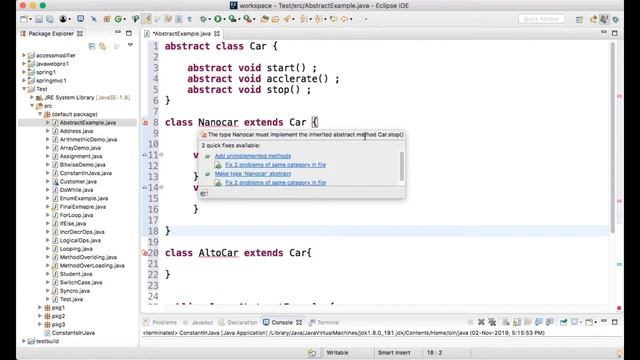The height and width of the screenshot is (360, 640).
Task: Expand the spring1 project
Action: tap(24, 72)
